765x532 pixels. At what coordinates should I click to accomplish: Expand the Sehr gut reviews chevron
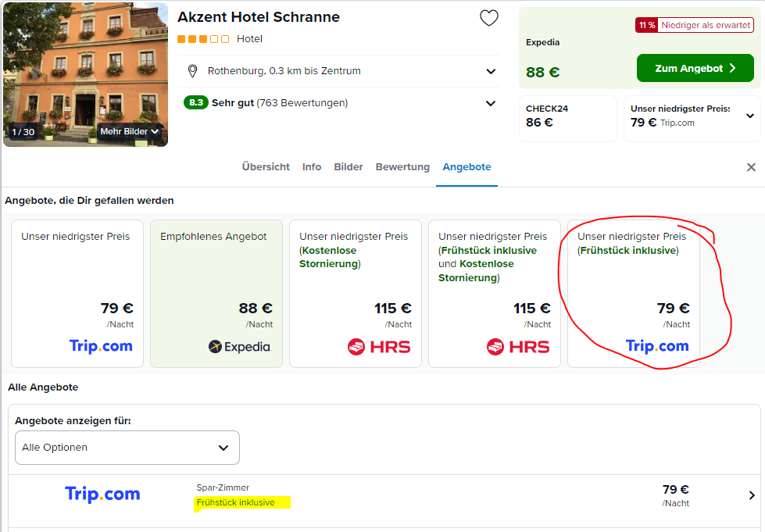tap(491, 103)
